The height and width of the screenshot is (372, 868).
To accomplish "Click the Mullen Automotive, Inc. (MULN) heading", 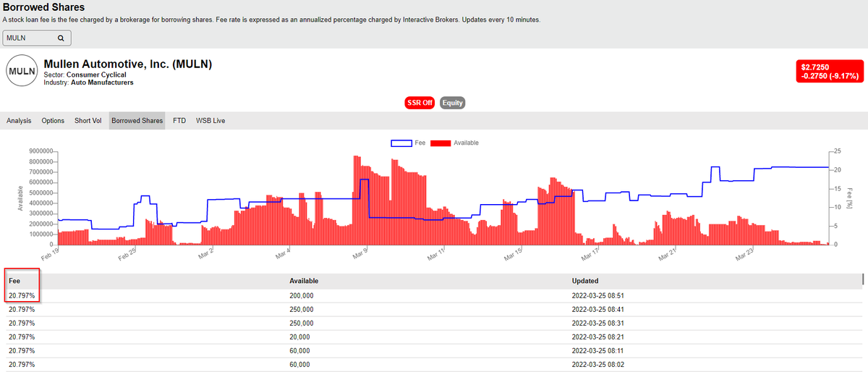I will [128, 64].
